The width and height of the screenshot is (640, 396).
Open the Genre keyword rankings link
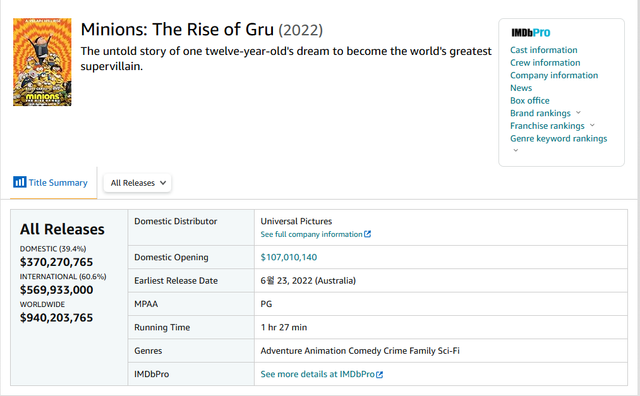pos(558,138)
